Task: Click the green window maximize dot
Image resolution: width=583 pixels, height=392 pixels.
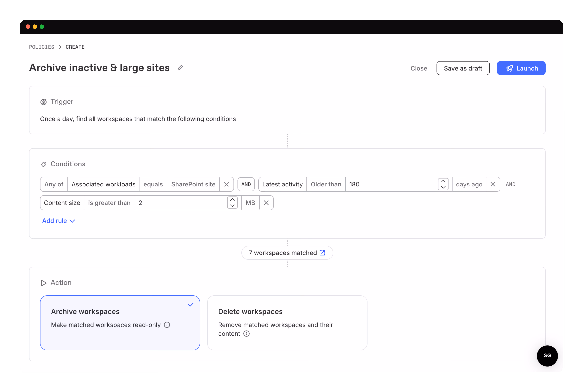Action: (42, 27)
